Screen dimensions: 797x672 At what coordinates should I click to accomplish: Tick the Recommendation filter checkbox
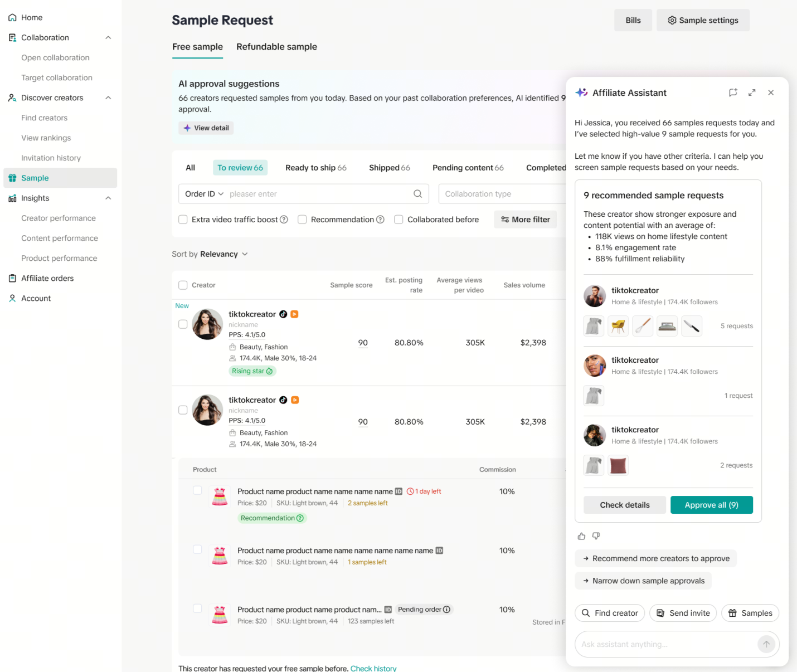302,220
